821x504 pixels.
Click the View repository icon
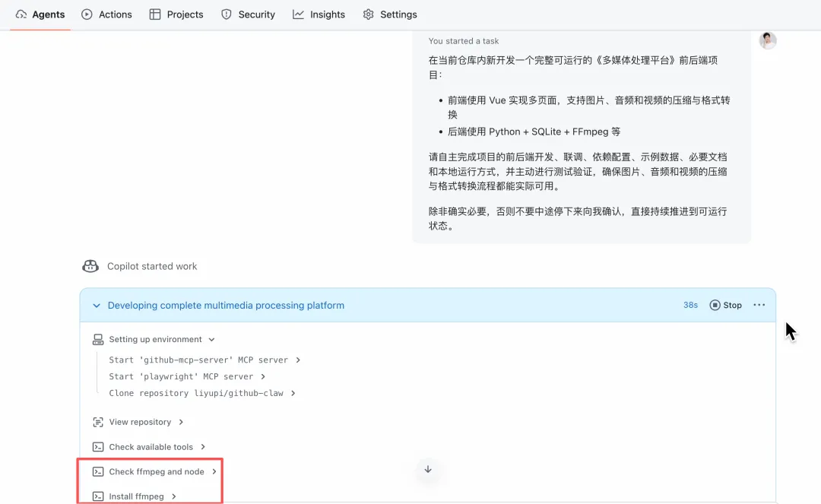point(97,422)
